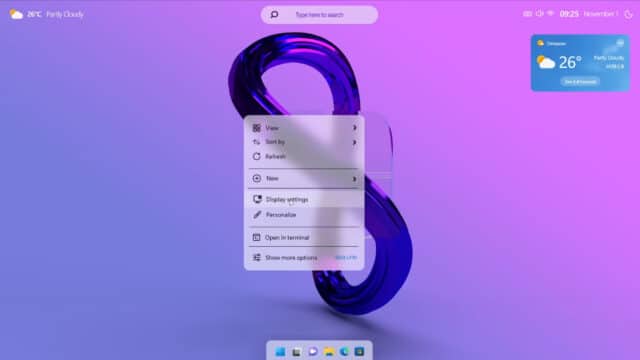Open Display settings from the context menu
Screen dimensions: 640x360
[304, 199]
